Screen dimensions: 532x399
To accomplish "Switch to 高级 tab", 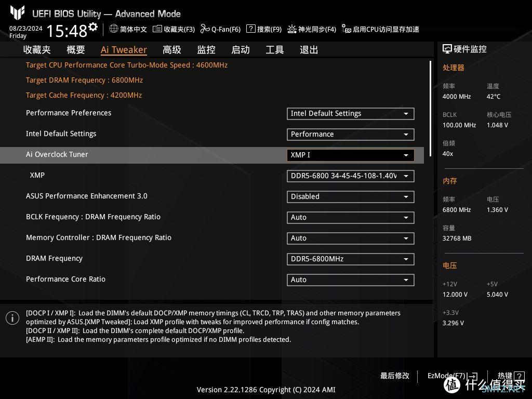I will (171, 50).
